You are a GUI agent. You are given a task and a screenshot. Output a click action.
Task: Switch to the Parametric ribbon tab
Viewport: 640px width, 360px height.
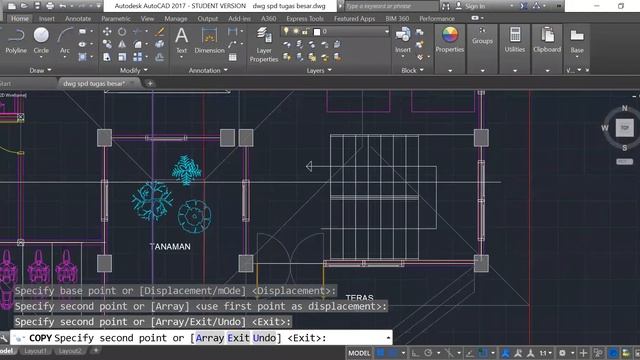[116, 18]
